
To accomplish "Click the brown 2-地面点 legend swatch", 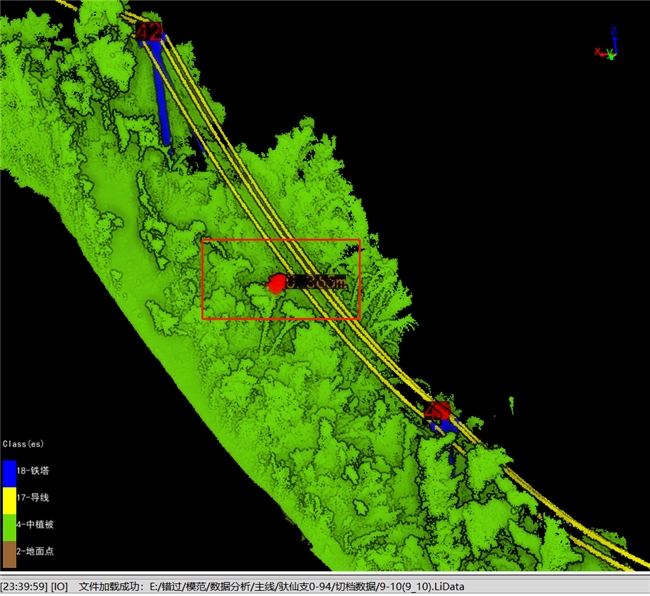I will point(9,550).
